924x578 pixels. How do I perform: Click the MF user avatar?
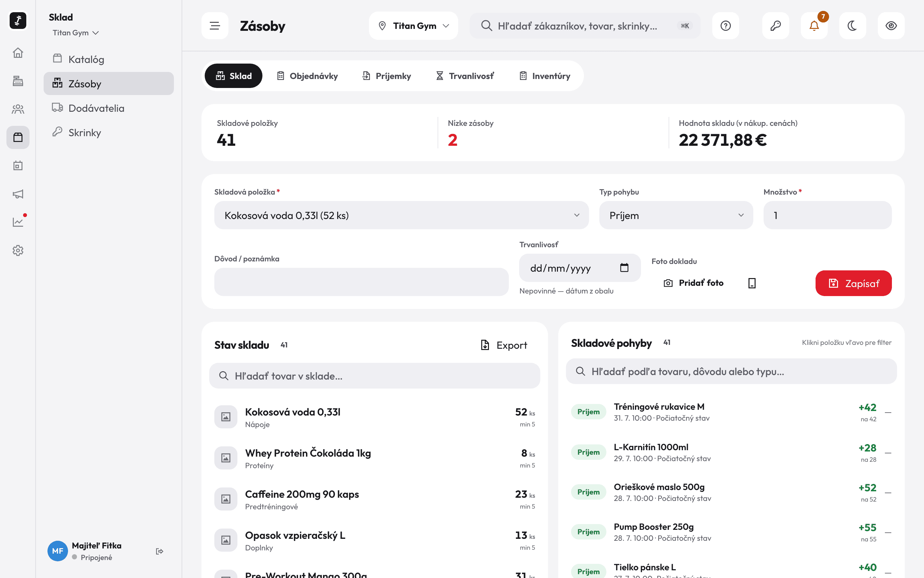click(x=58, y=551)
